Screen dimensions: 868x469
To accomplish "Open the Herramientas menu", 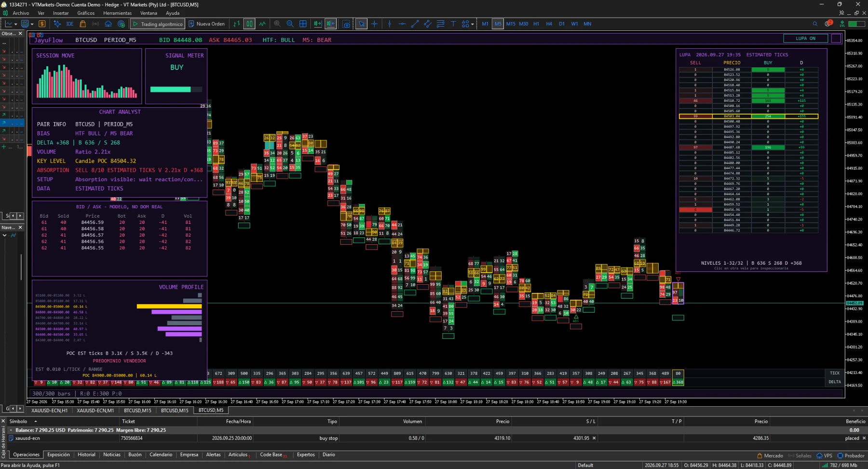I will pyautogui.click(x=117, y=13).
